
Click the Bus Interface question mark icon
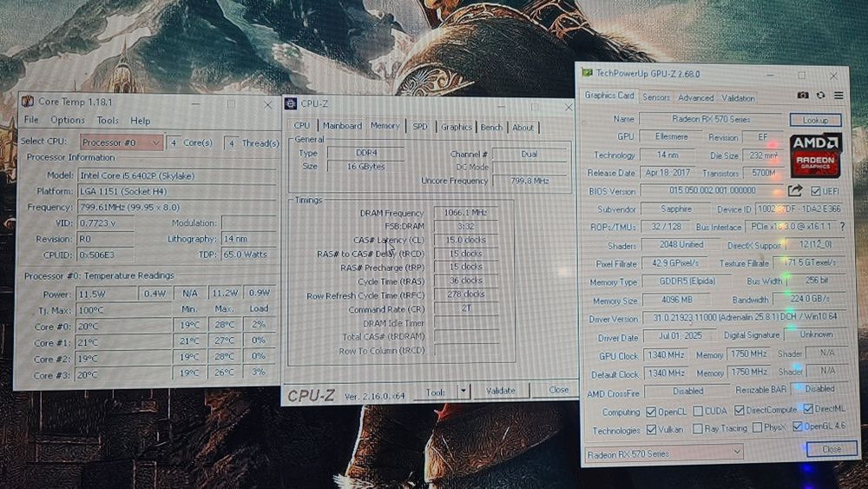842,226
